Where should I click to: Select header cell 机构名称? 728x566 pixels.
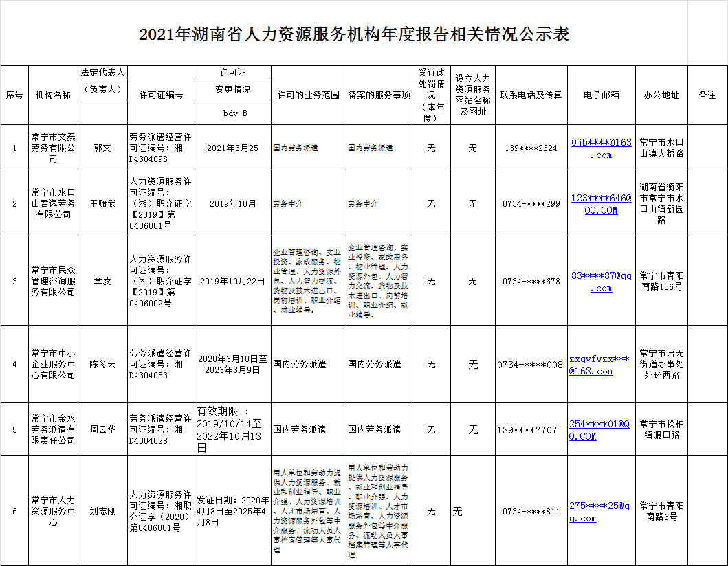[x=54, y=95]
